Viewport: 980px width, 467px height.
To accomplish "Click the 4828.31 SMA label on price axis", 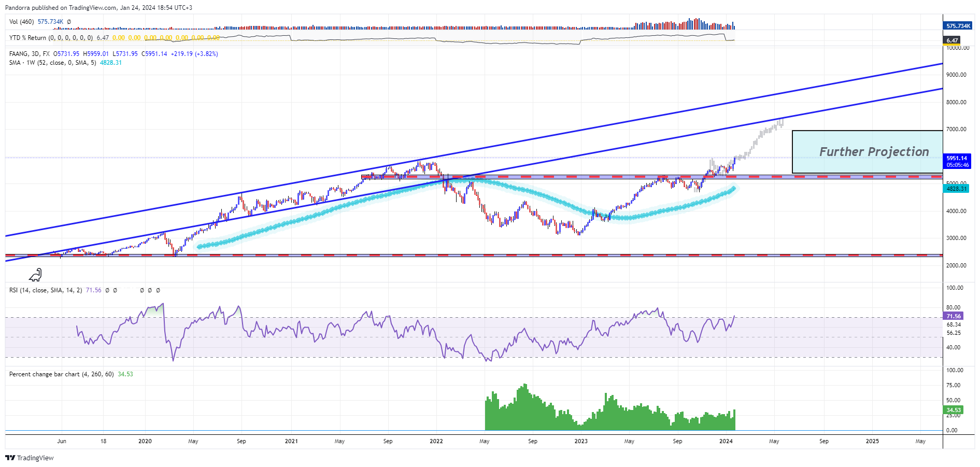I will (x=956, y=189).
